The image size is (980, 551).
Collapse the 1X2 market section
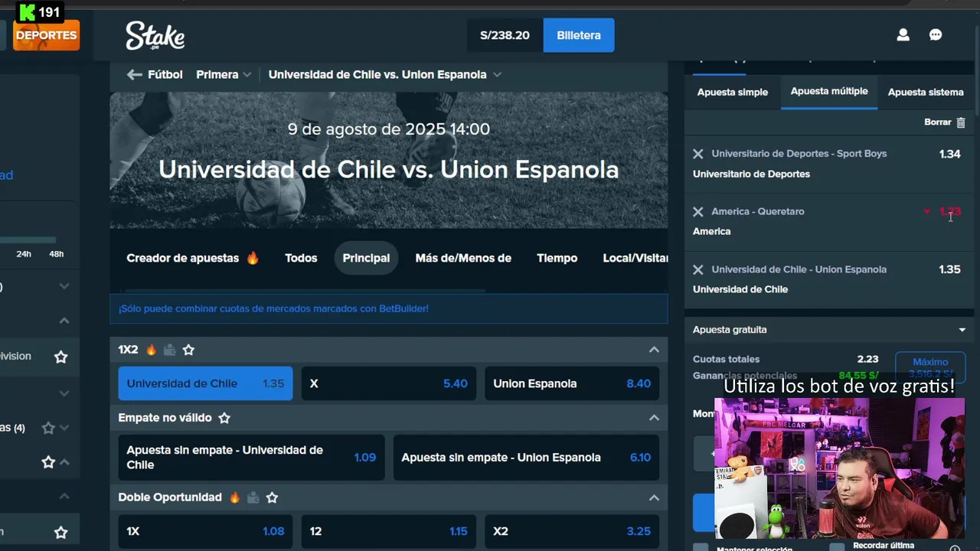[x=654, y=350]
